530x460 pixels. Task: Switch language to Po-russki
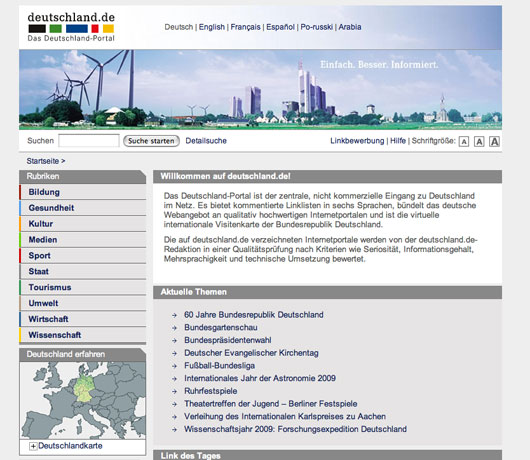(x=316, y=27)
